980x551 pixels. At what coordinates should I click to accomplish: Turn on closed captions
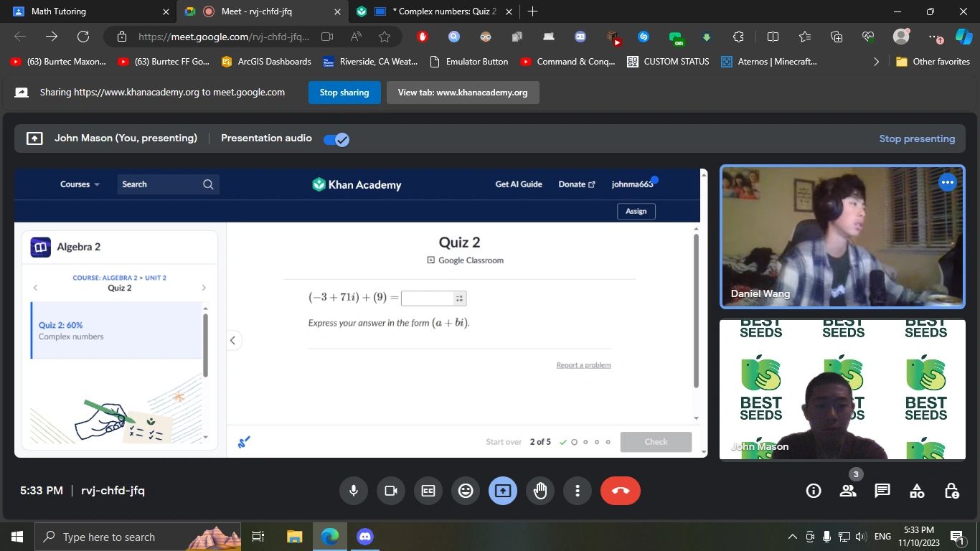click(x=428, y=491)
